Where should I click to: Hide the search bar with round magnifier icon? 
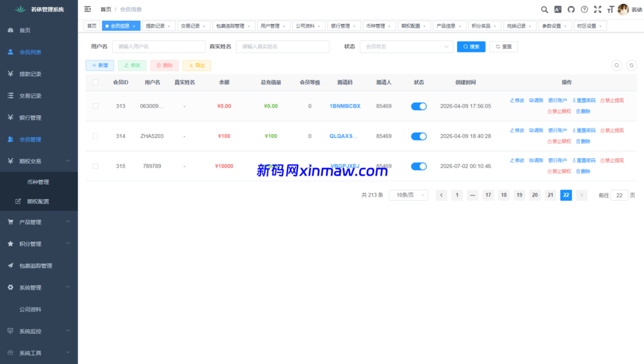point(616,65)
